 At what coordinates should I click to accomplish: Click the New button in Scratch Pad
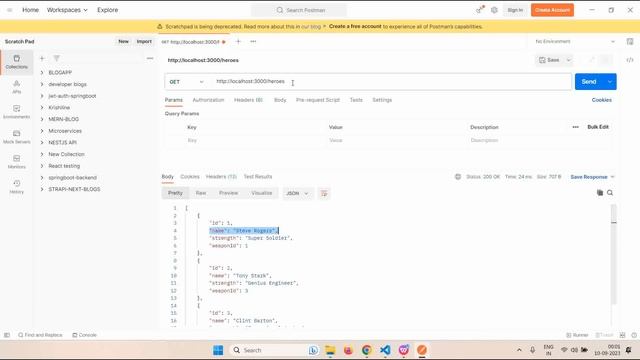(123, 41)
